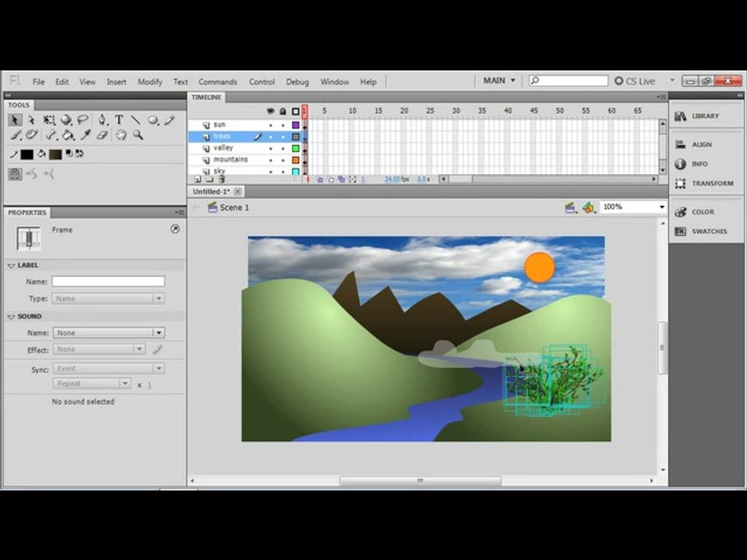The width and height of the screenshot is (747, 560).
Task: Open the Window menu
Action: 335,82
